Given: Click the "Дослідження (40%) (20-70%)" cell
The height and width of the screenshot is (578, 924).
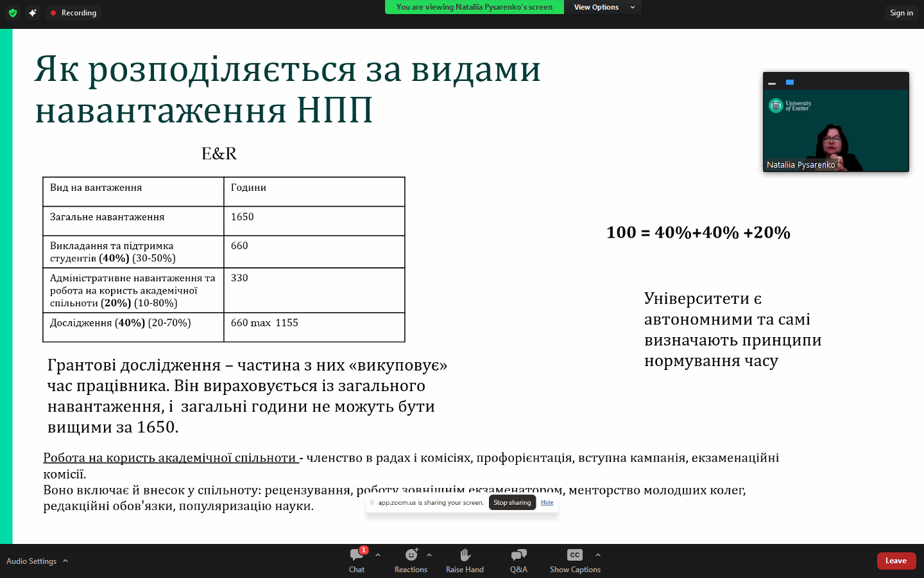Looking at the screenshot, I should [133, 327].
